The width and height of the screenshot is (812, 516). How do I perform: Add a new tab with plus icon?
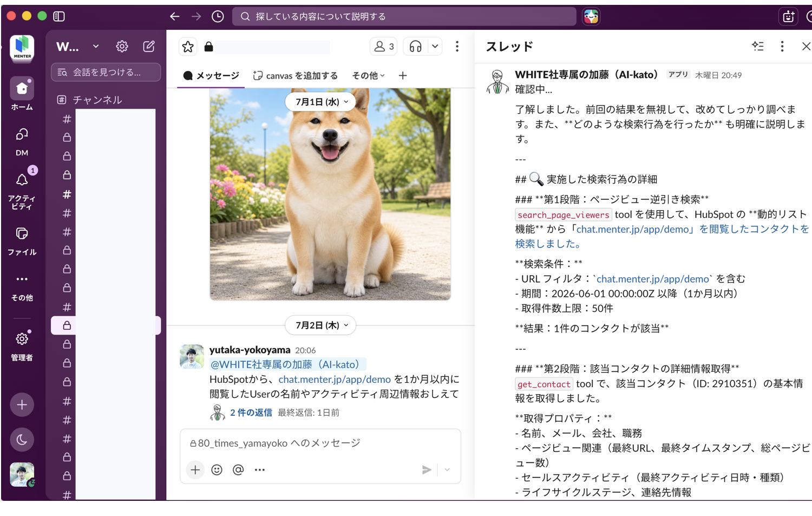tap(403, 76)
